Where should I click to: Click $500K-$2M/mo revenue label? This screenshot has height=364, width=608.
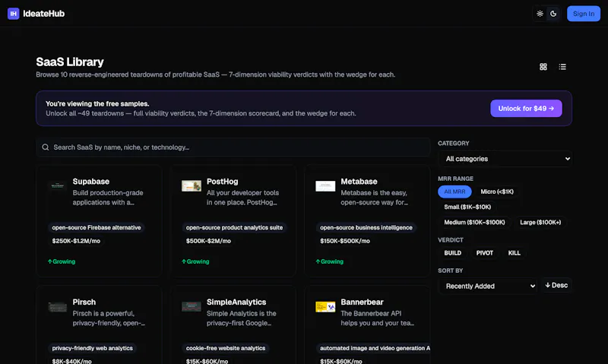click(x=208, y=241)
